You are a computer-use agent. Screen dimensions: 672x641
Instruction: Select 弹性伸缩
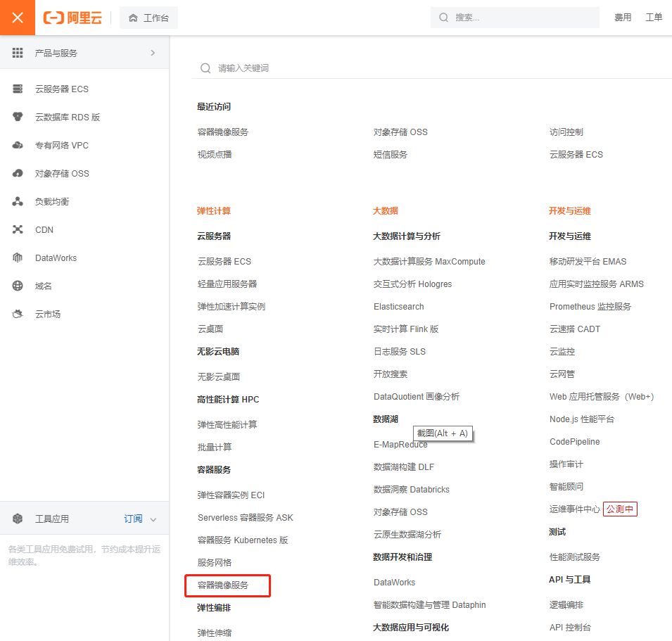click(215, 633)
